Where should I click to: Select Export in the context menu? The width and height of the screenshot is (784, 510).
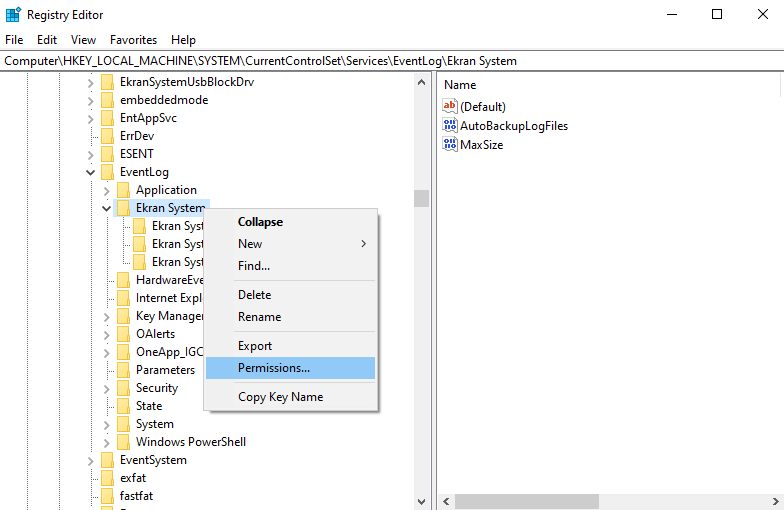pos(255,346)
